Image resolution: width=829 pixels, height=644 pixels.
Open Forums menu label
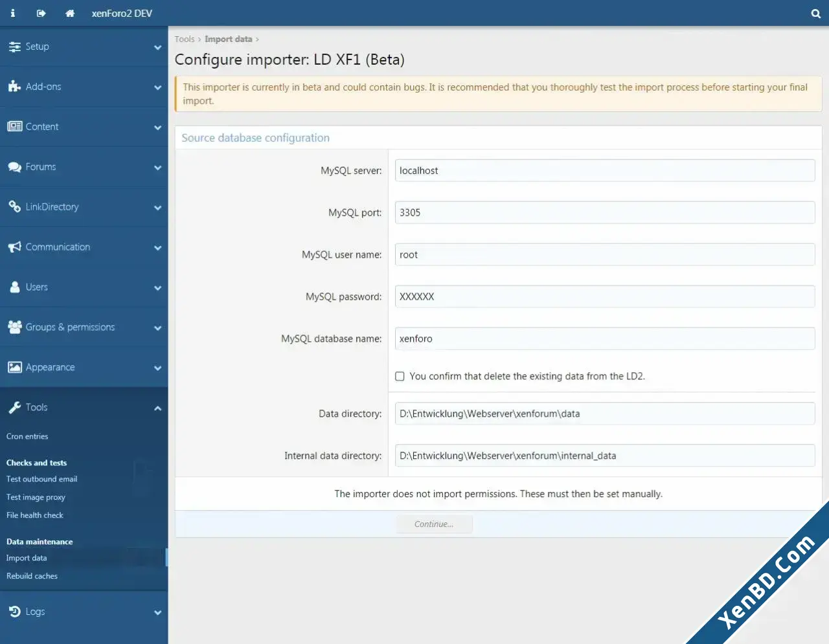(x=41, y=167)
